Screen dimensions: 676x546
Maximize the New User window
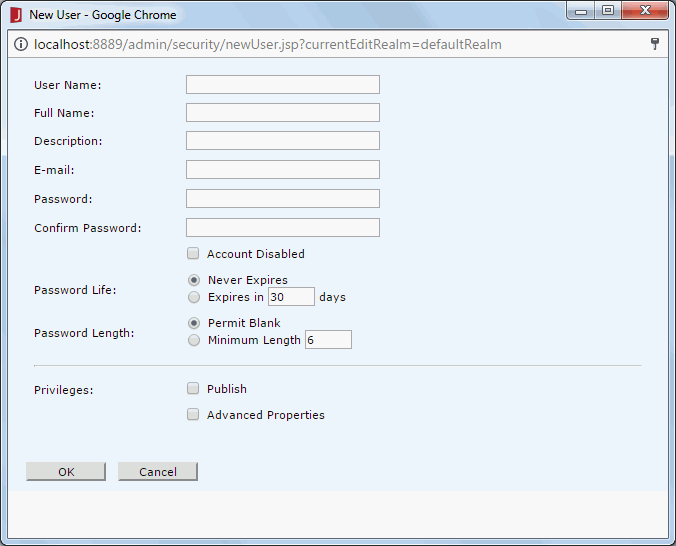[x=608, y=10]
